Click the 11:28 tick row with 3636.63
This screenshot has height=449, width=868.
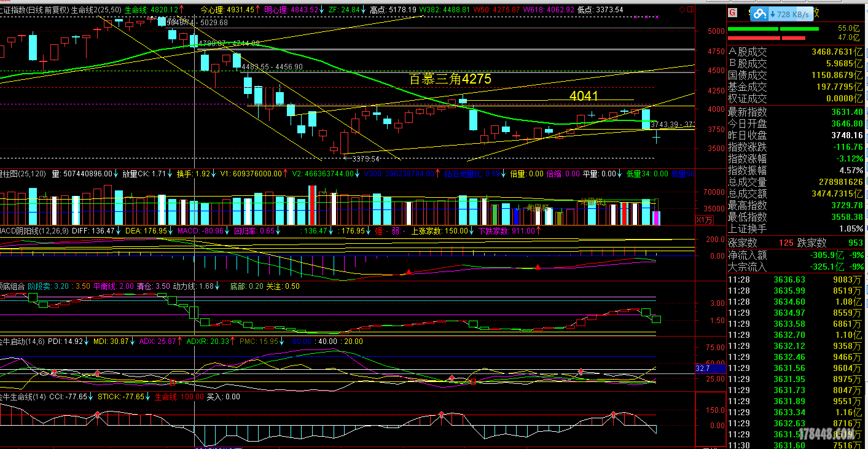click(796, 279)
